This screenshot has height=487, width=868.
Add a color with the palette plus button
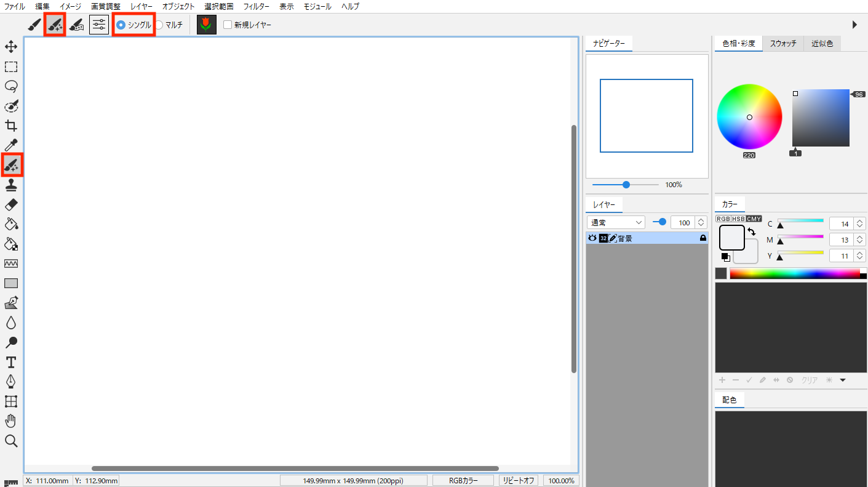(722, 380)
